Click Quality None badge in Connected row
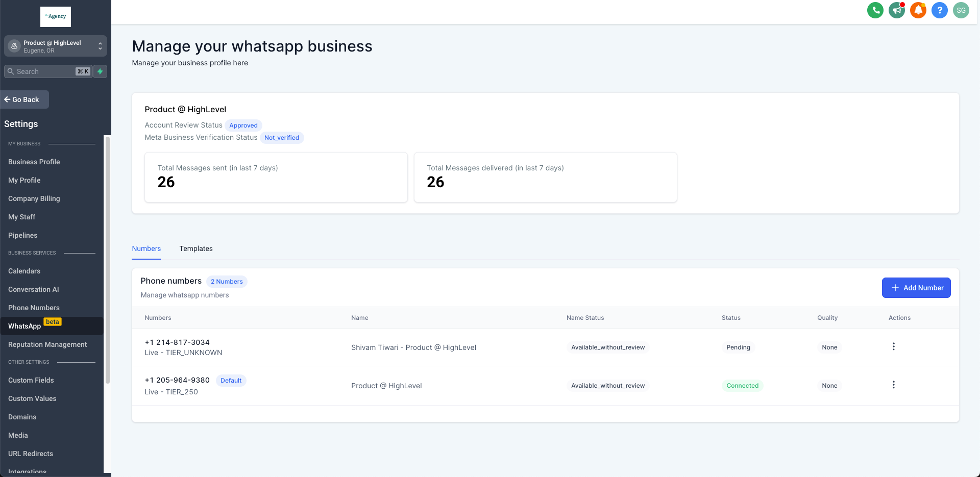This screenshot has width=980, height=477. click(829, 386)
